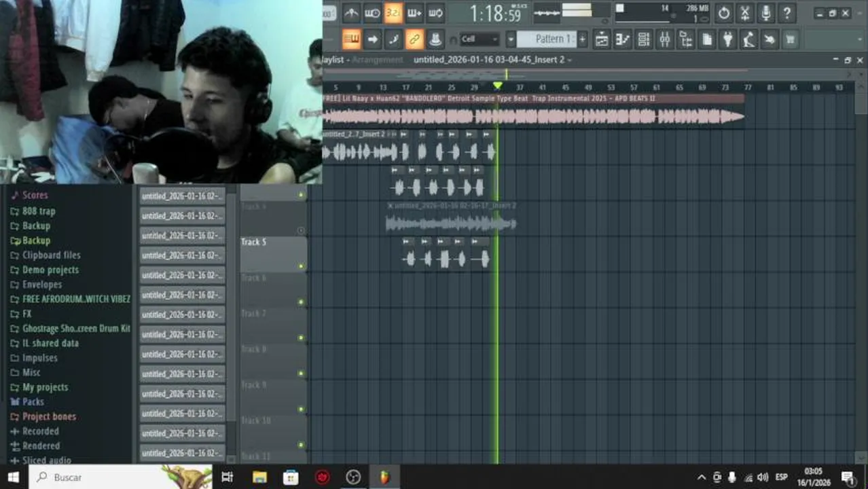Open the channel rack view
This screenshot has height=489, width=868.
(644, 39)
